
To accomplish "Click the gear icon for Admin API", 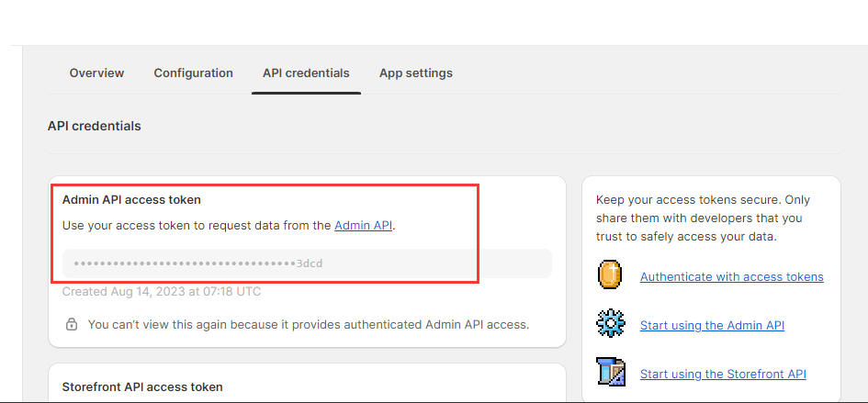I will (610, 324).
